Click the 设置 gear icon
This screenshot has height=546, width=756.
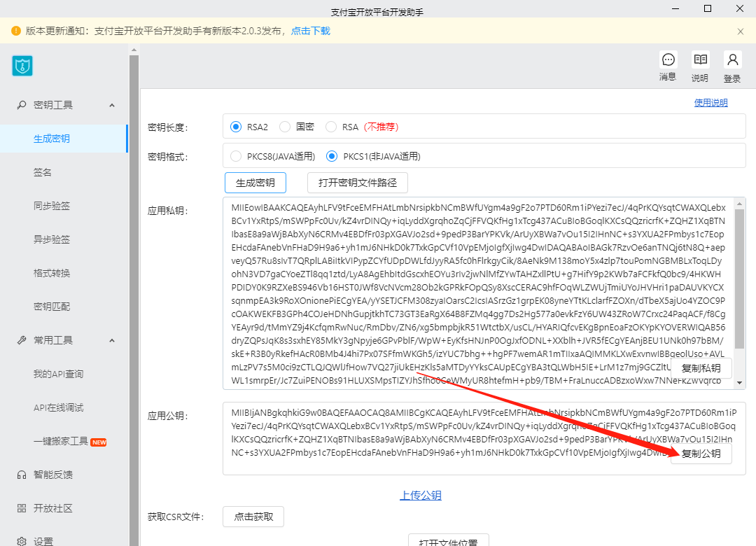click(x=22, y=541)
